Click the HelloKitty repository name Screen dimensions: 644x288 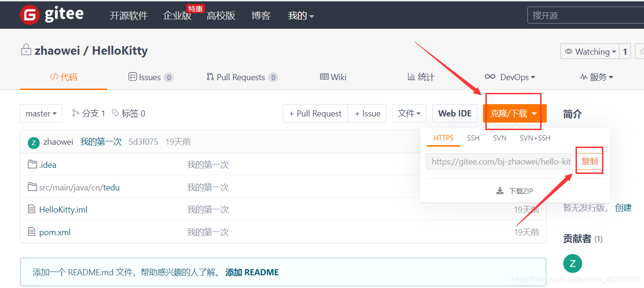tap(120, 50)
